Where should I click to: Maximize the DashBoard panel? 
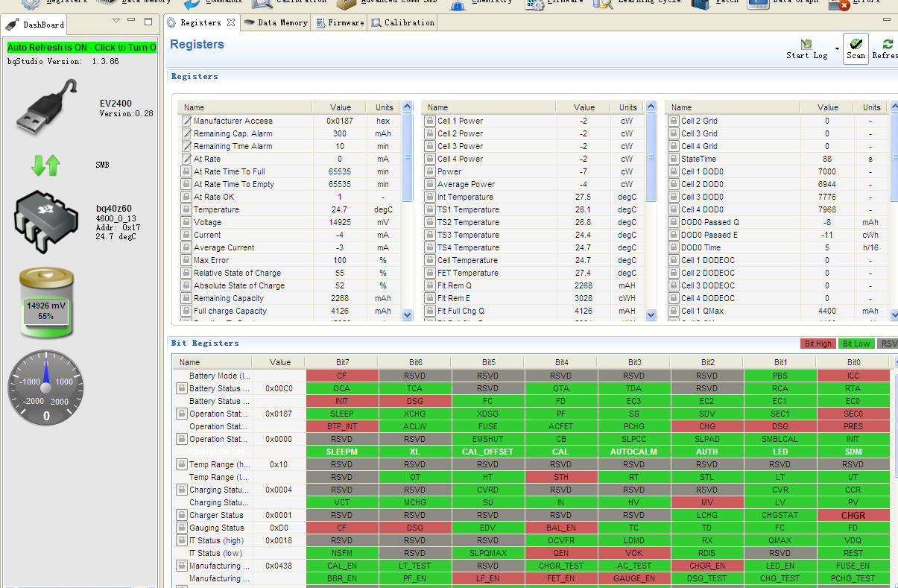pos(149,21)
